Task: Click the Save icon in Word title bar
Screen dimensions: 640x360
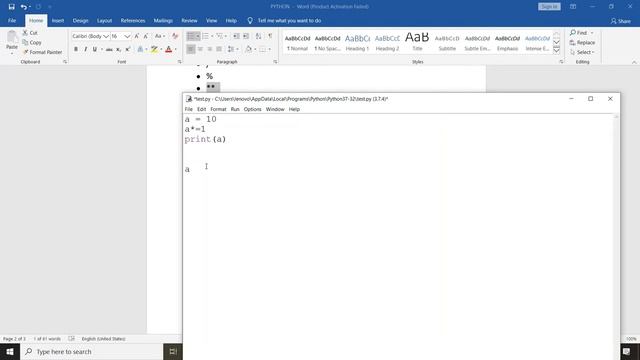Action: tap(11, 7)
